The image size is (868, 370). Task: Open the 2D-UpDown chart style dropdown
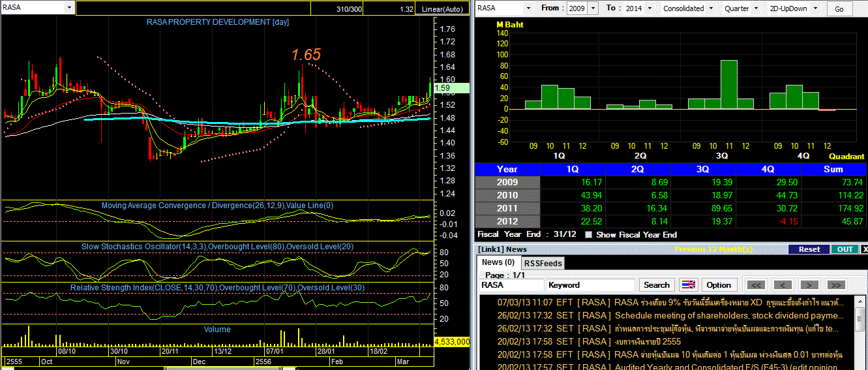pos(815,8)
